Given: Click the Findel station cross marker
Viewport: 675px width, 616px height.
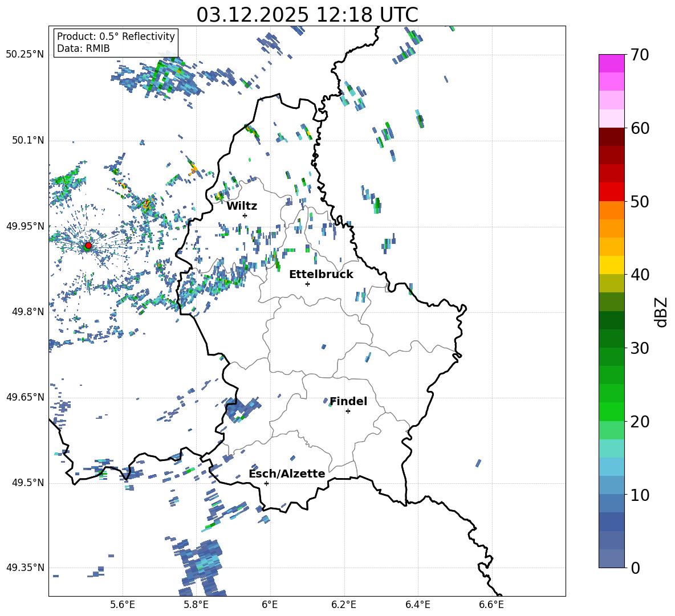Looking at the screenshot, I should pyautogui.click(x=348, y=411).
